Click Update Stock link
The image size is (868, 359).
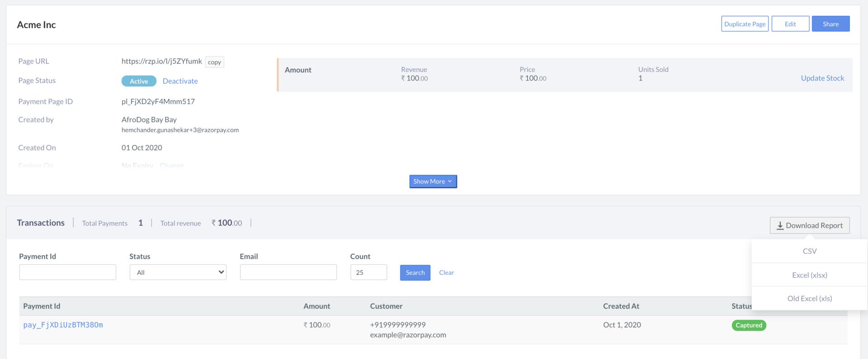tap(822, 78)
